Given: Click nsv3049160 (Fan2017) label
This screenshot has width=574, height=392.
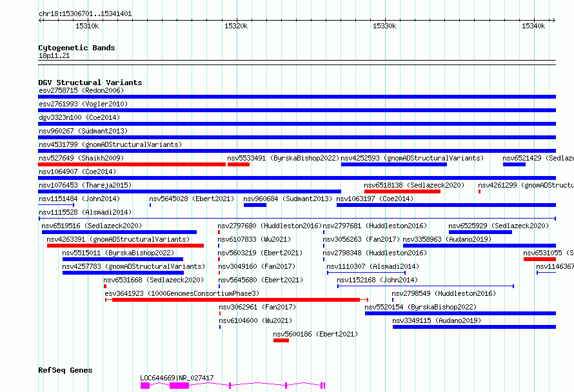Looking at the screenshot, I should (257, 266).
